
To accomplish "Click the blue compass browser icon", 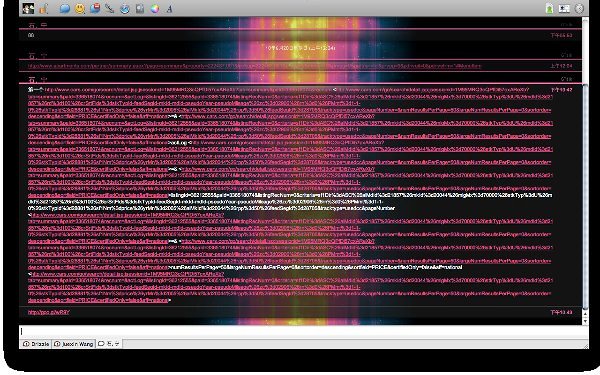I will (x=125, y=8).
